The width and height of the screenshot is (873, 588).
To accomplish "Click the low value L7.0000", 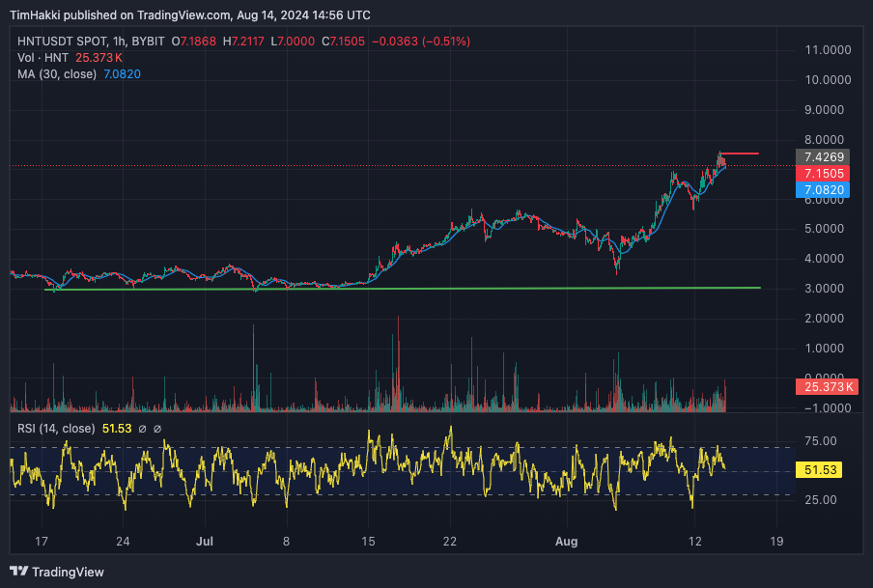I will pos(293,42).
